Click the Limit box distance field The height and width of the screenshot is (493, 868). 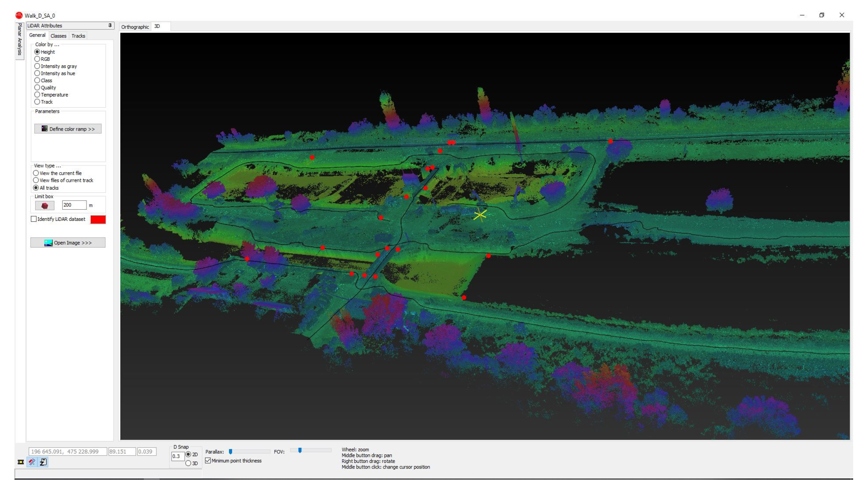(x=74, y=205)
